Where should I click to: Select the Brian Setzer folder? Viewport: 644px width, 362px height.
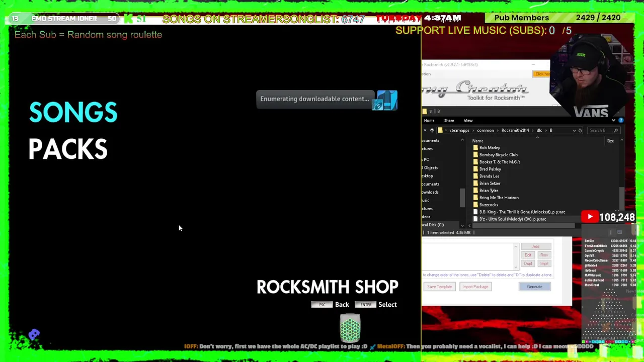pos(490,184)
